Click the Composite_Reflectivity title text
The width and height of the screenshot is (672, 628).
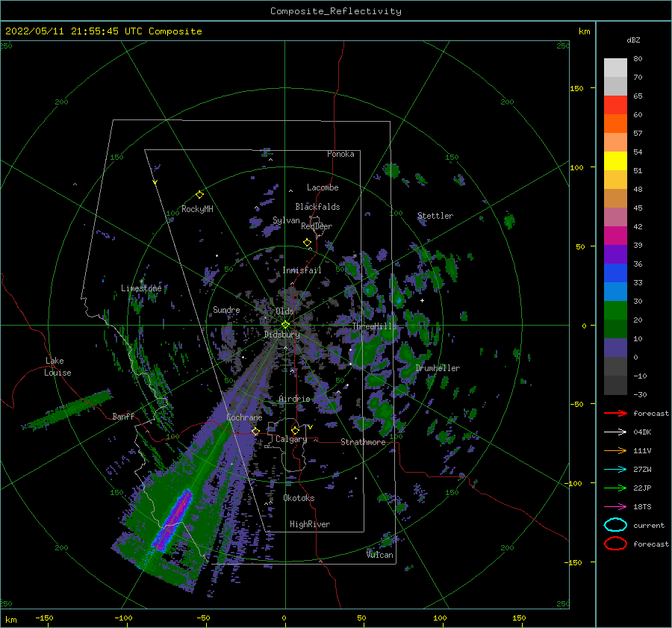[x=336, y=11]
